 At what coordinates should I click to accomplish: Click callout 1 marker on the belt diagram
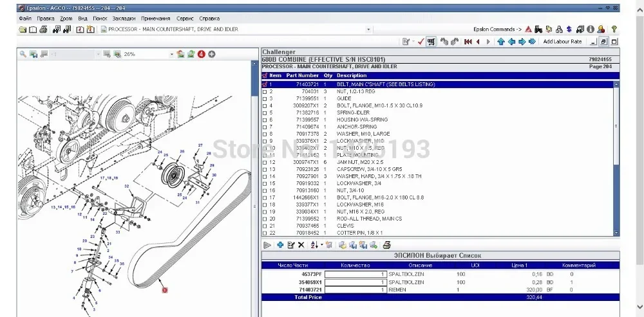(165, 290)
